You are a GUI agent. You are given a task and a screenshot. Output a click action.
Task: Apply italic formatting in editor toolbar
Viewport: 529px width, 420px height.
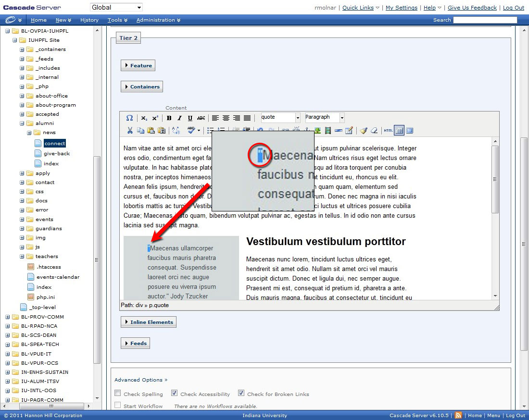[x=179, y=118]
